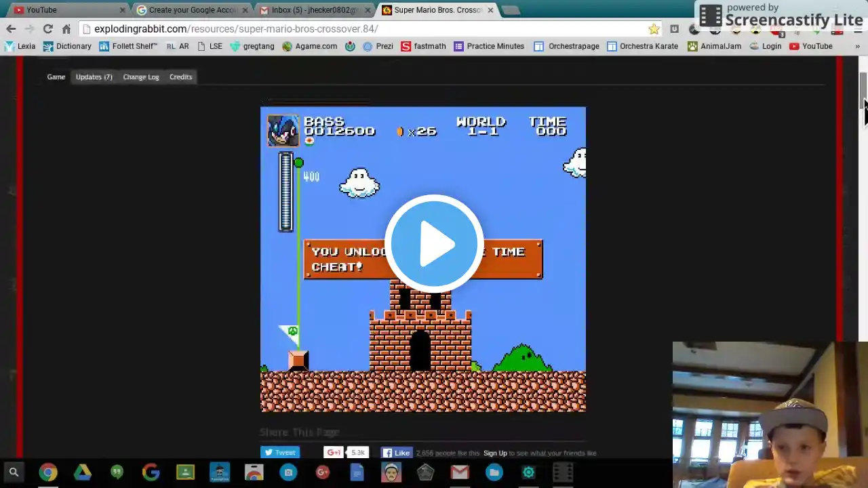Open the Agame.com bookmark
Image resolution: width=868 pixels, height=488 pixels.
pos(310,46)
